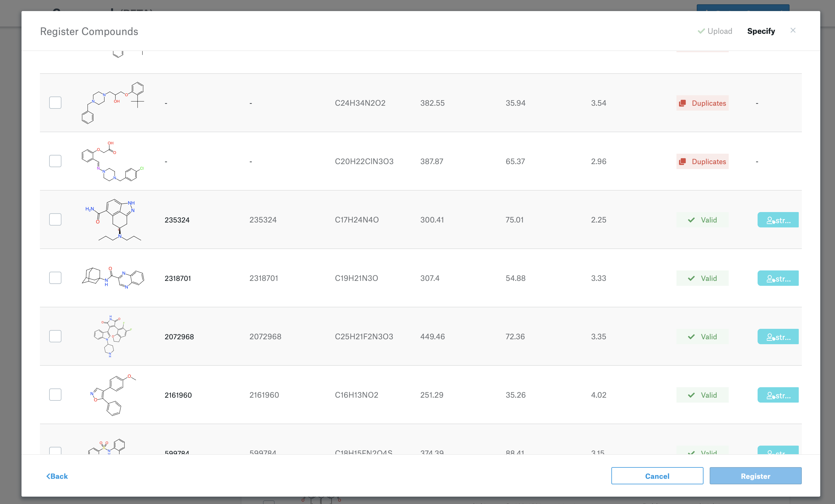The height and width of the screenshot is (504, 835).
Task: Switch to the Specify step
Action: (x=761, y=31)
